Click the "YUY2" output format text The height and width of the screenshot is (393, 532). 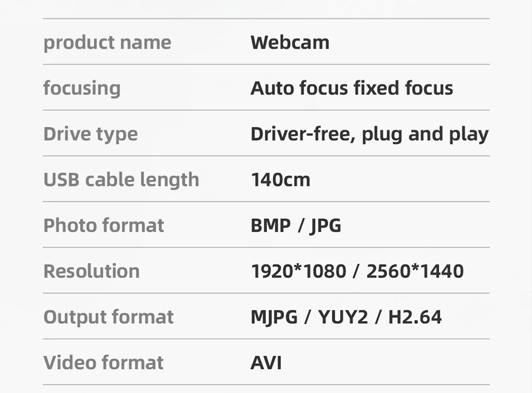pos(343,317)
